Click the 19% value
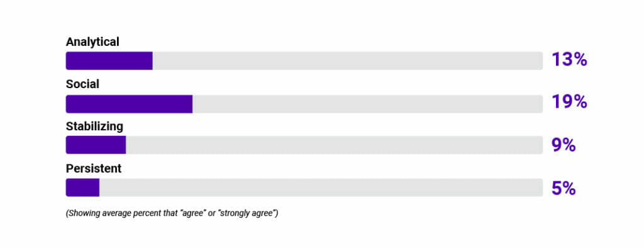This screenshot has height=248, width=644. tap(569, 103)
